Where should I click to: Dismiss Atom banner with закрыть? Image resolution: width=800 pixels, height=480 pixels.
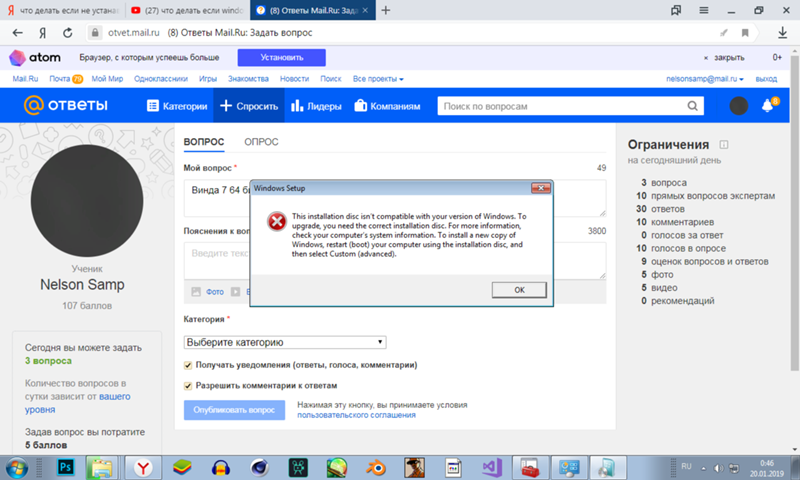point(723,58)
